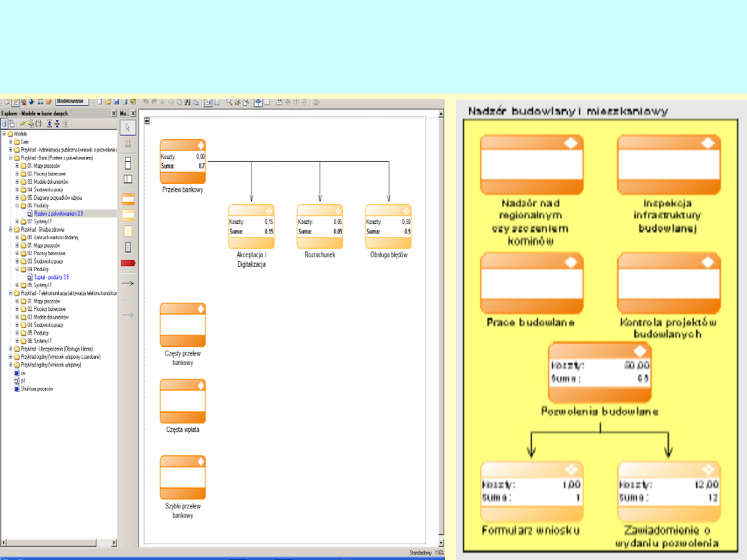The image size is (747, 560).
Task: Expand the diagram canvas corner plus box
Action: pos(147,121)
